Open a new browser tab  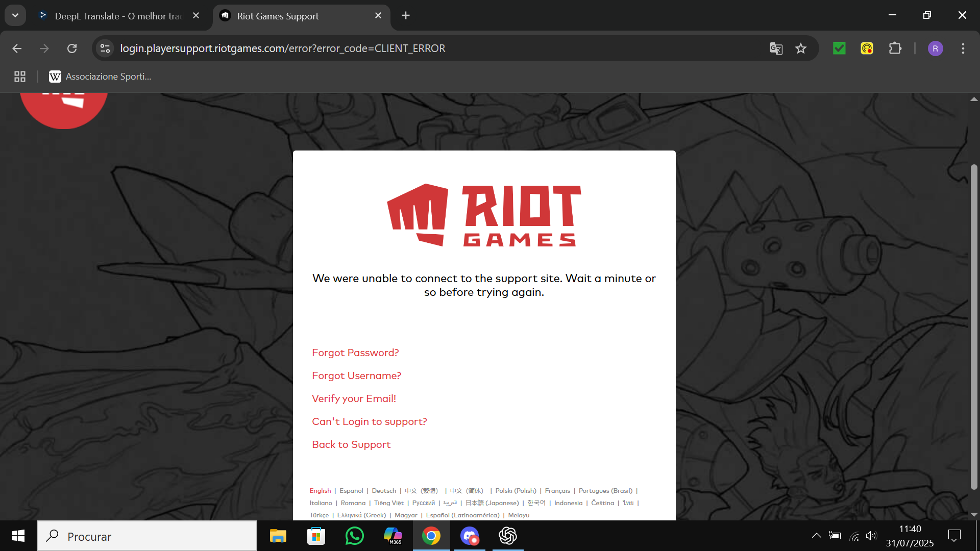pos(406,16)
